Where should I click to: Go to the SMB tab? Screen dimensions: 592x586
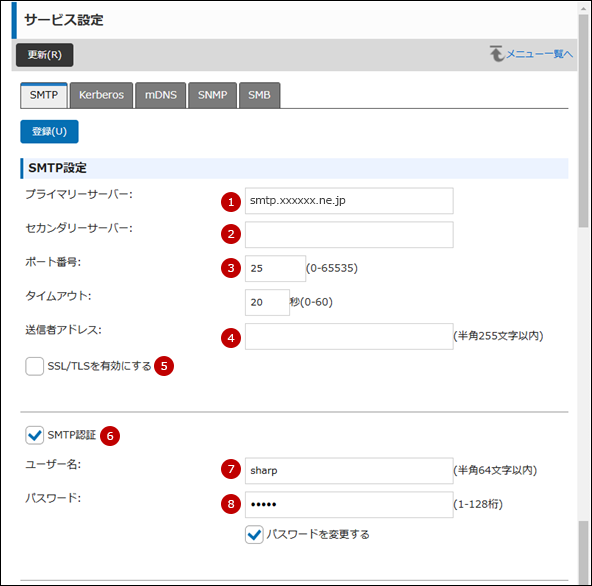[259, 95]
